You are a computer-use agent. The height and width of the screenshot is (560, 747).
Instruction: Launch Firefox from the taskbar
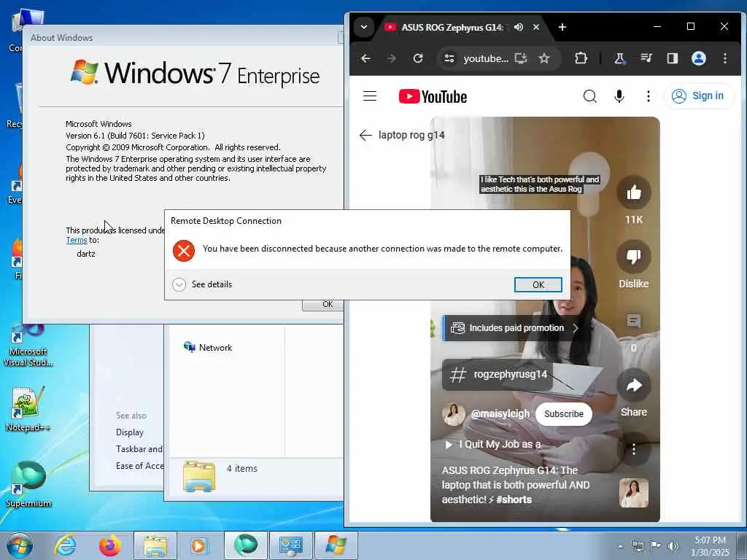tap(109, 545)
